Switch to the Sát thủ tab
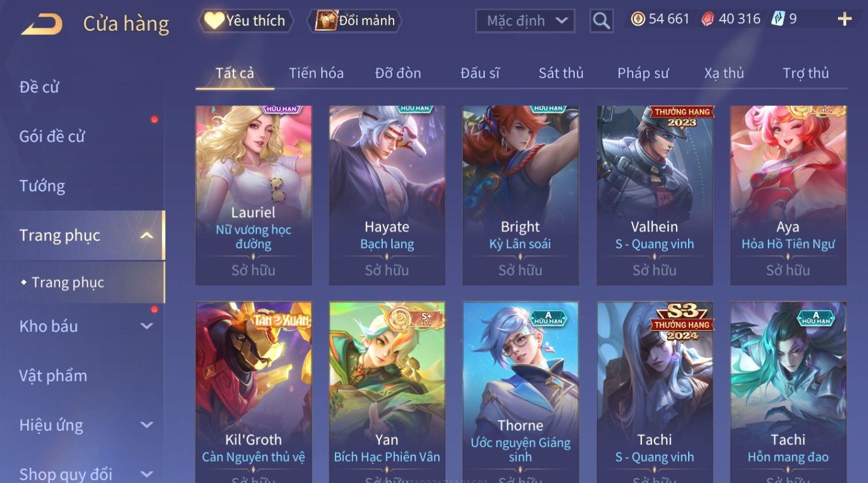 (561, 73)
